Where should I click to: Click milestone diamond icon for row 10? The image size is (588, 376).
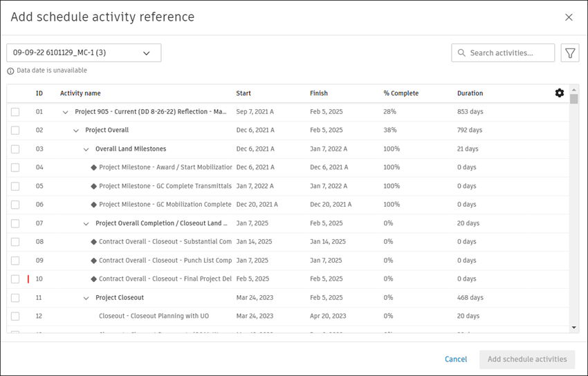[93, 279]
